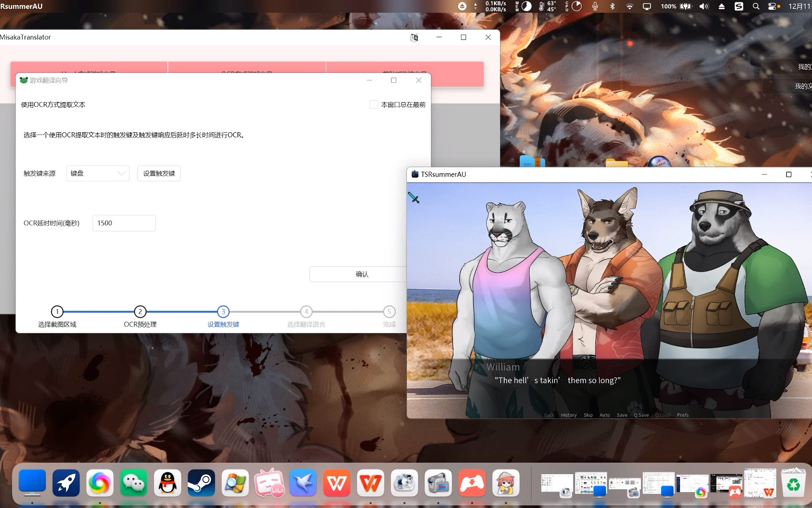Open Save in the game menu
812x508 pixels.
(x=622, y=415)
